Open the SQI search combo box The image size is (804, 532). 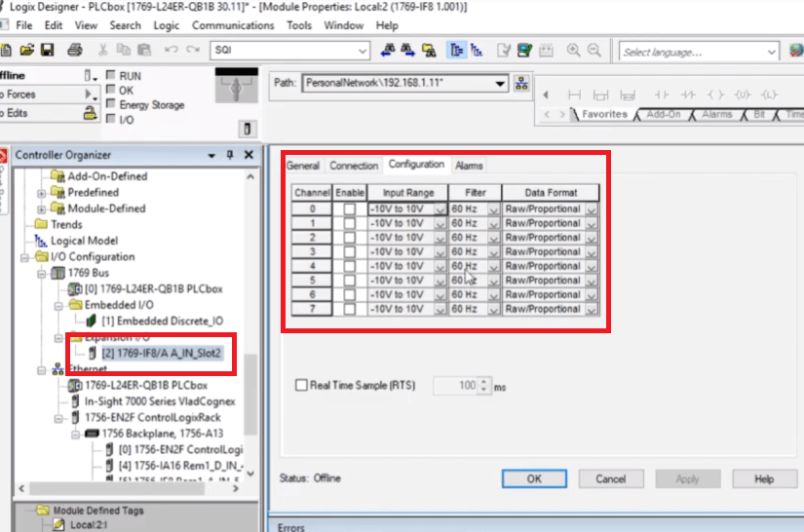289,51
